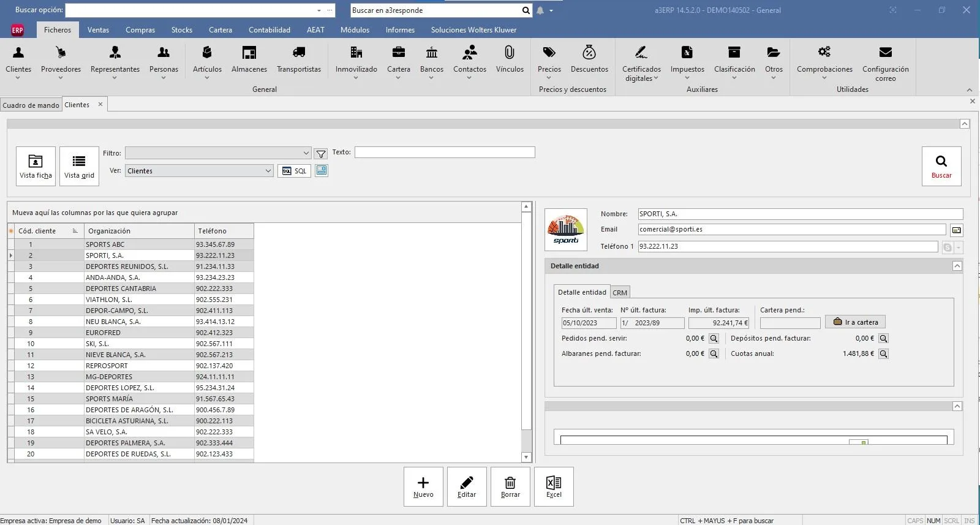This screenshot has width=980, height=525.
Task: Open Certificados digitales ribbon icon
Action: pos(641,62)
